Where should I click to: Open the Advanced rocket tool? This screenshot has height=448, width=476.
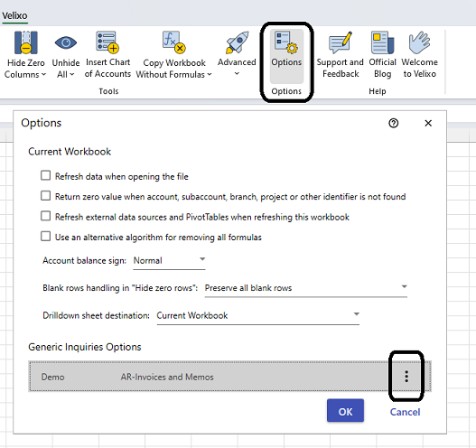click(x=237, y=42)
